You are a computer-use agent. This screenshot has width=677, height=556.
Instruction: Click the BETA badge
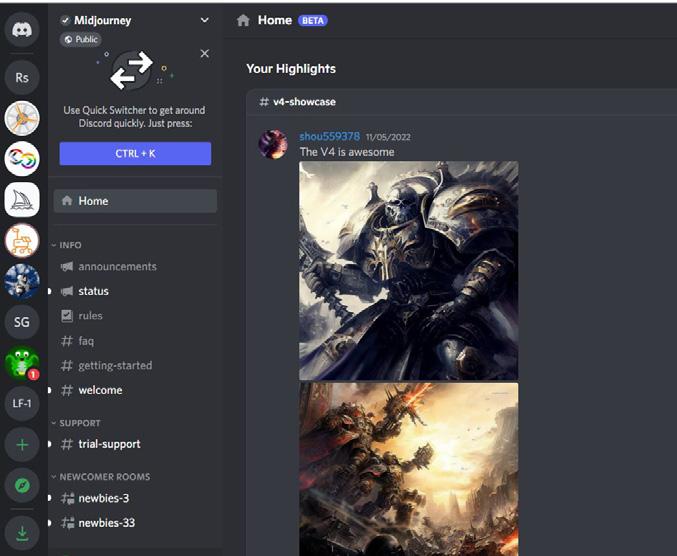click(313, 21)
